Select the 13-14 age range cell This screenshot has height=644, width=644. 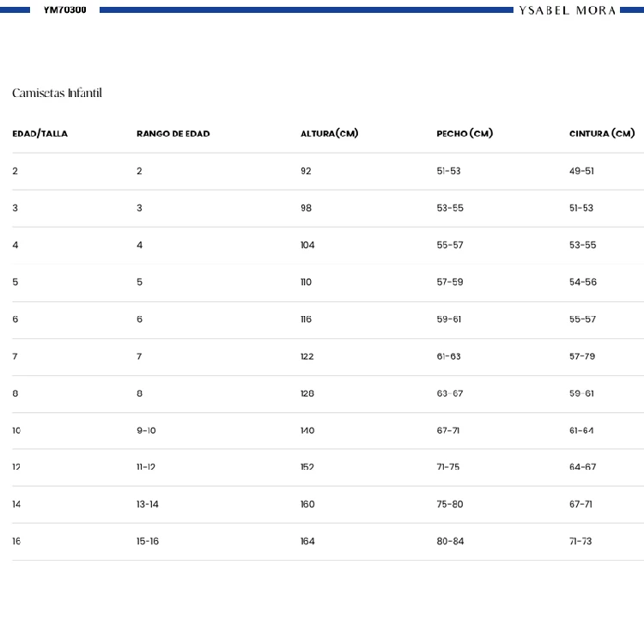[x=148, y=505]
